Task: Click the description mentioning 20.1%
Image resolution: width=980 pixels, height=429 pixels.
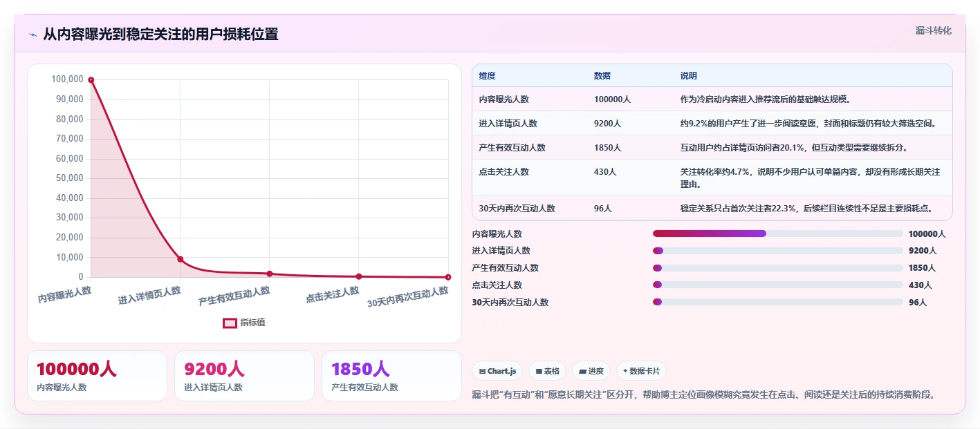Action: pos(794,148)
